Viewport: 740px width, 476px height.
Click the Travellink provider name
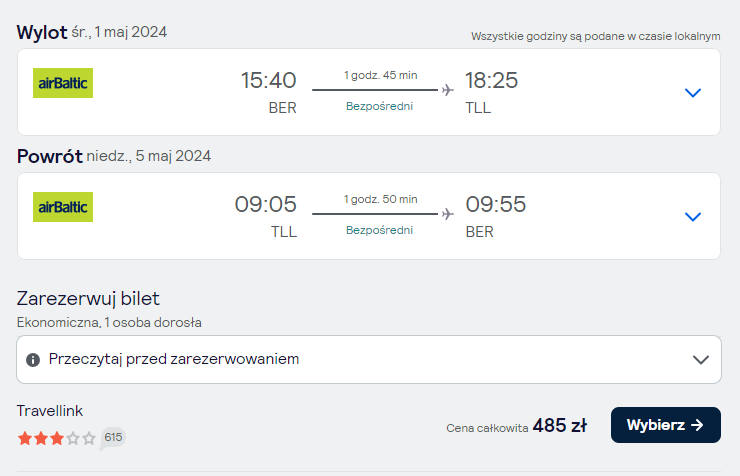pos(50,411)
